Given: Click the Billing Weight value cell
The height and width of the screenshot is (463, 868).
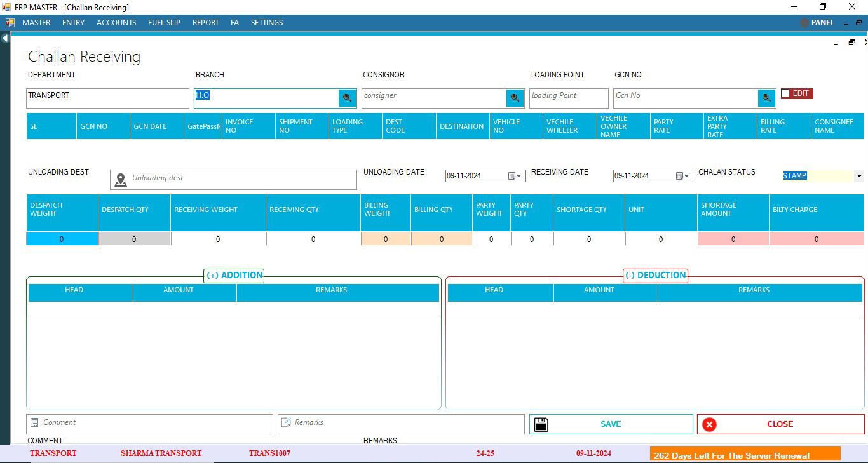Looking at the screenshot, I should click(386, 239).
